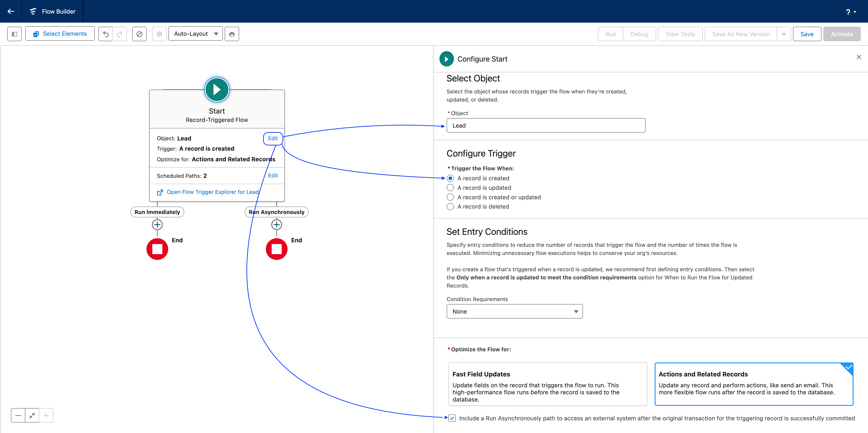Click the Flow Builder logo icon
This screenshot has width=868, height=433.
click(x=33, y=11)
